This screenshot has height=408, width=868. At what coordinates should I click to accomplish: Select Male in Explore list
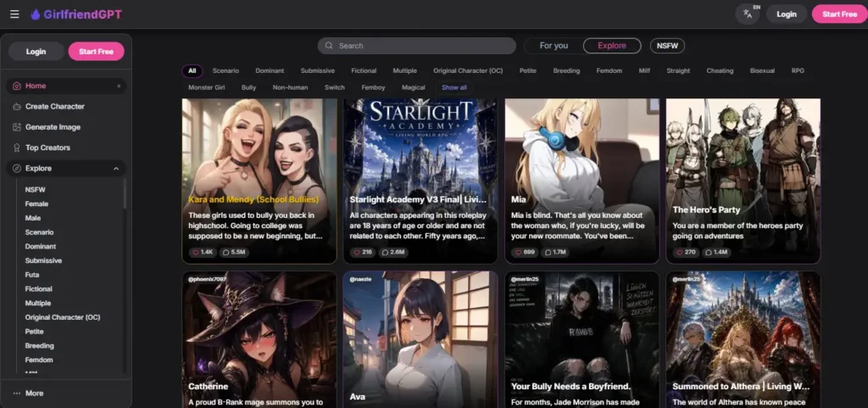33,218
